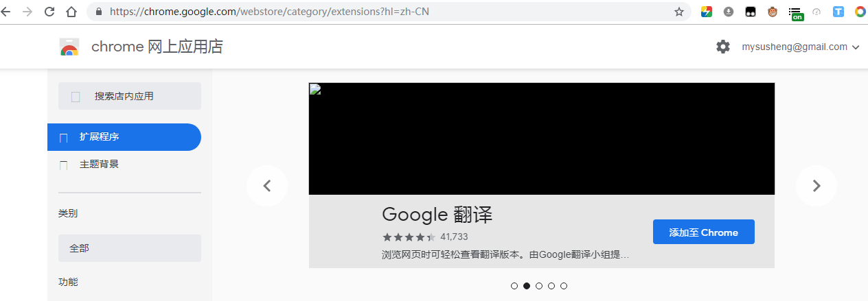Click the 41,733 star rating
868x301 pixels.
pos(425,237)
